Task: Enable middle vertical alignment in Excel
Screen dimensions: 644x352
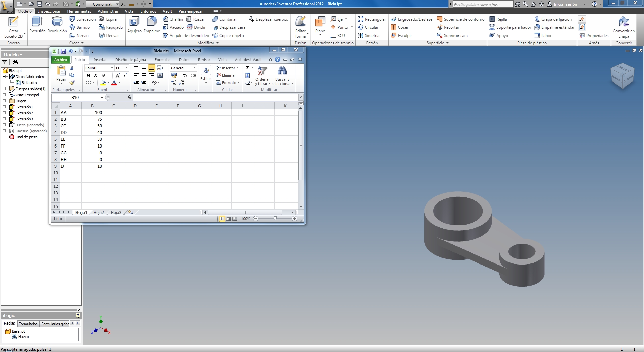Action: pyautogui.click(x=144, y=68)
